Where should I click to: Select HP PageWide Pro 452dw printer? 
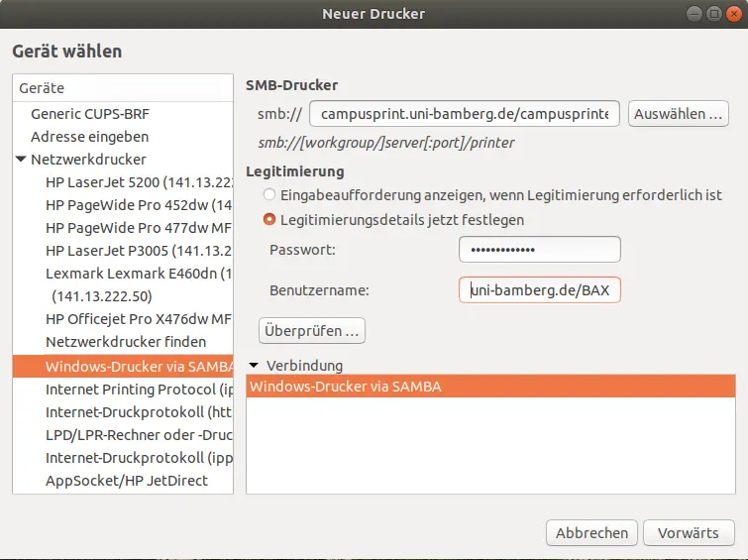[x=123, y=205]
